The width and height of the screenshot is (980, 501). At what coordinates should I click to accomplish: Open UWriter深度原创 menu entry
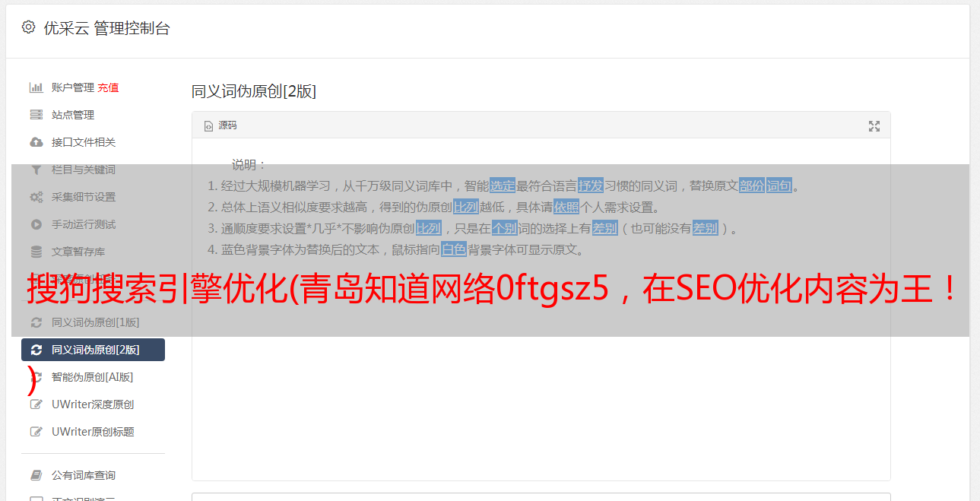(93, 404)
